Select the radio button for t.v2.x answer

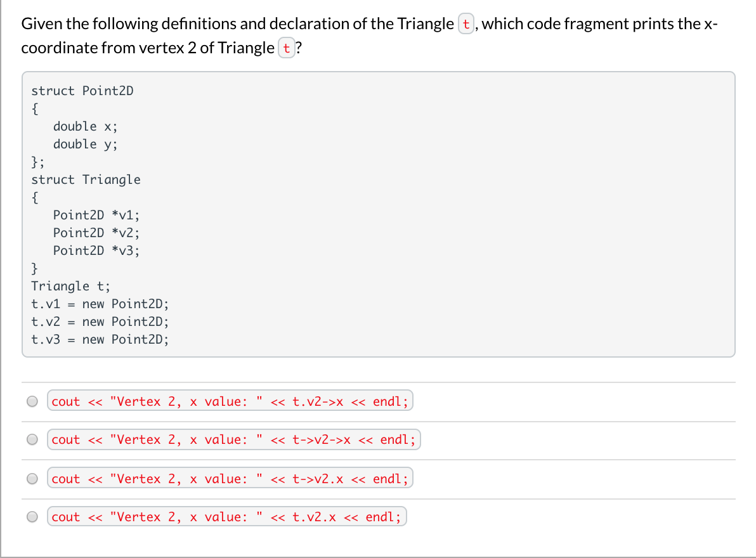click(32, 516)
